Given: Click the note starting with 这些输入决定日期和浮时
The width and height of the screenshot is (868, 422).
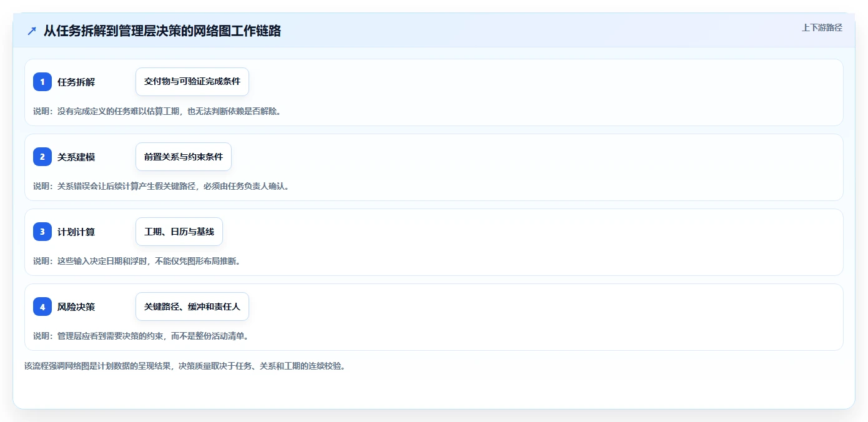Looking at the screenshot, I should (x=137, y=261).
